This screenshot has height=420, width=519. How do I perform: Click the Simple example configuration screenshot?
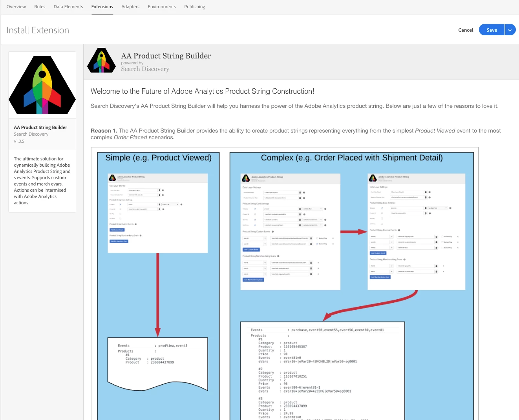click(x=158, y=213)
